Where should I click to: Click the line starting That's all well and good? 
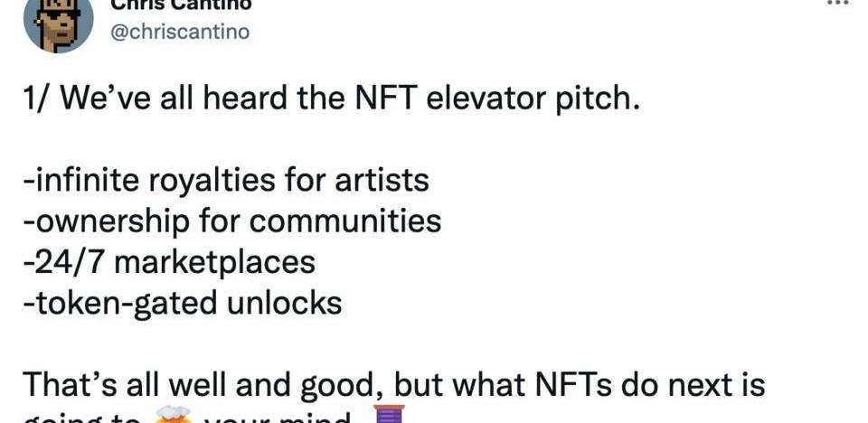click(394, 385)
